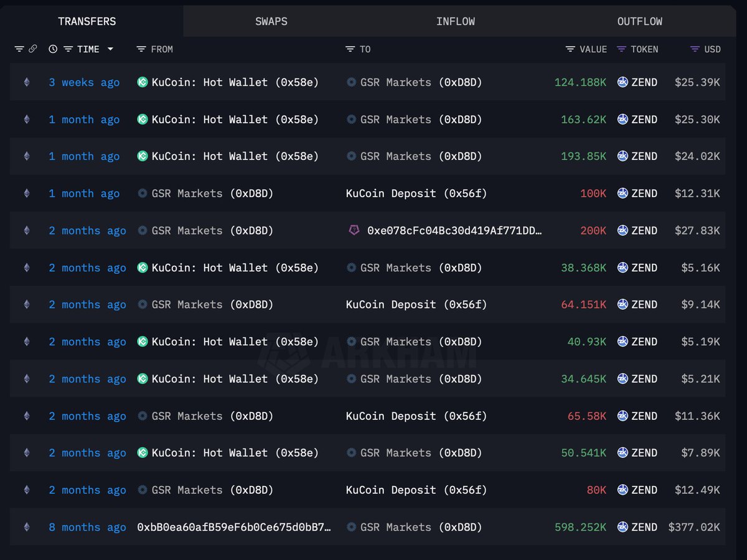Open sender address 0xbB0ea60afB59eF6b0Ce675d0bB7…
This screenshot has width=747, height=560.
[x=234, y=527]
